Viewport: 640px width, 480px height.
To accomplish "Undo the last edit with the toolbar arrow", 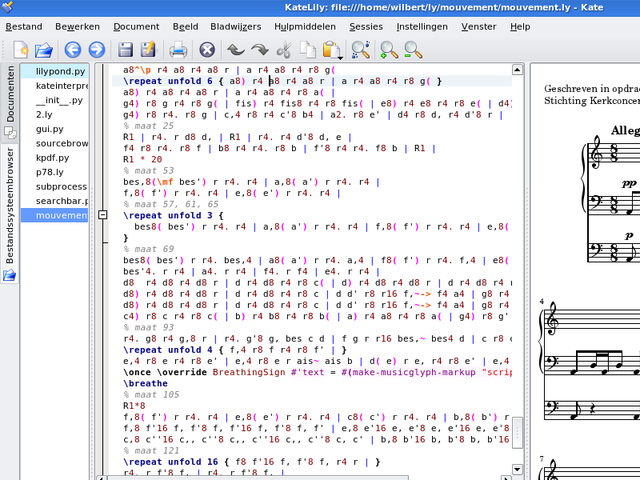I will pos(236,50).
